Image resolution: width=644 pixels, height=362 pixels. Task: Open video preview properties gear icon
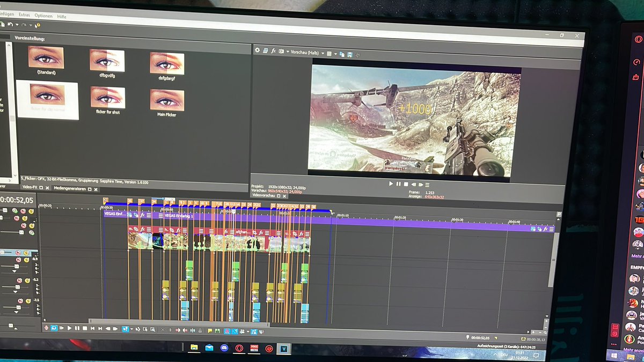coord(257,50)
